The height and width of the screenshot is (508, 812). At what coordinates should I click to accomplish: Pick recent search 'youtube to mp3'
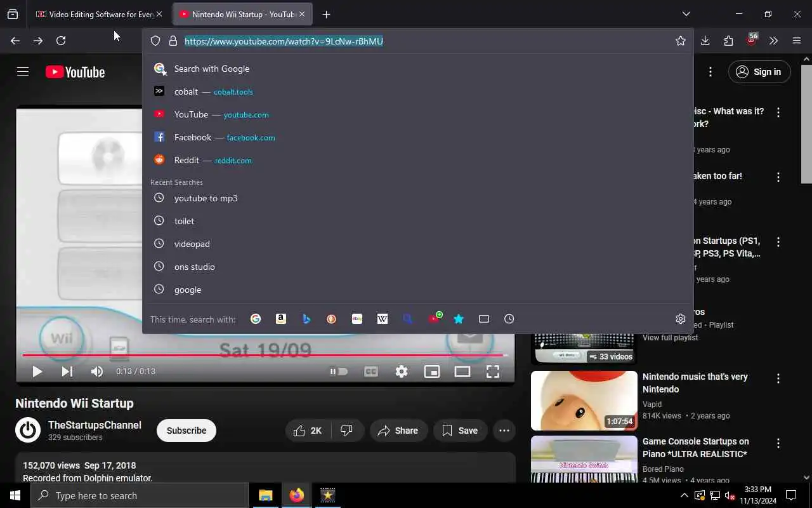(417, 198)
